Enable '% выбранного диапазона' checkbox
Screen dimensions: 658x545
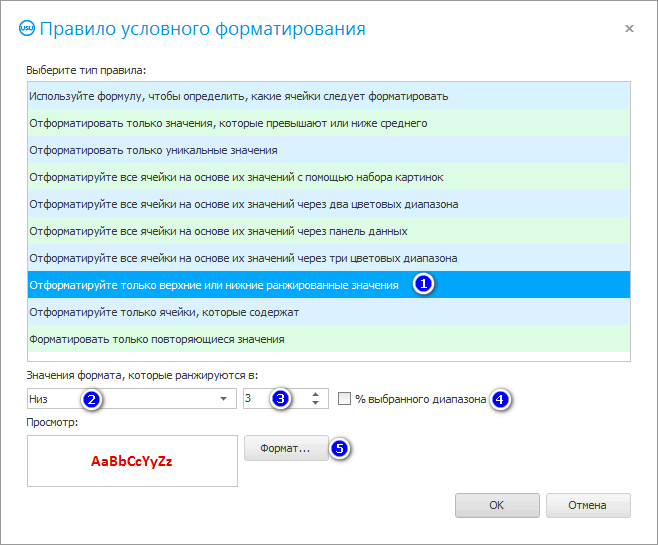(x=345, y=399)
